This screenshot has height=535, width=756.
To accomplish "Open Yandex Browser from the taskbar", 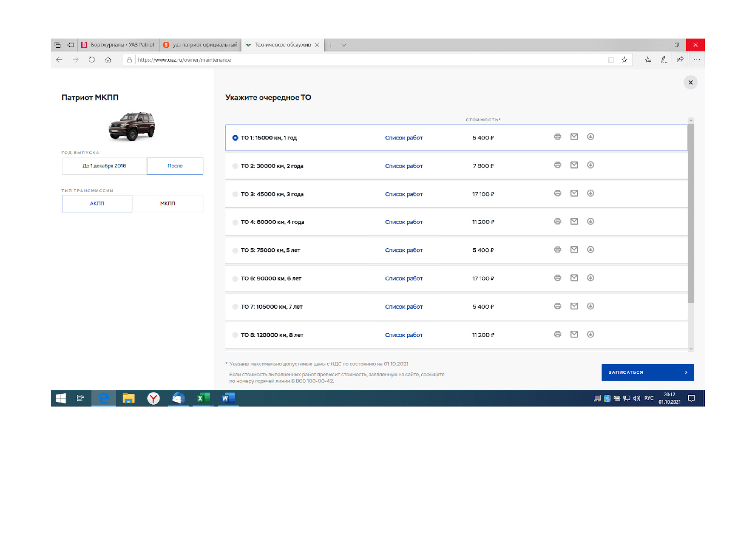I will tap(154, 398).
